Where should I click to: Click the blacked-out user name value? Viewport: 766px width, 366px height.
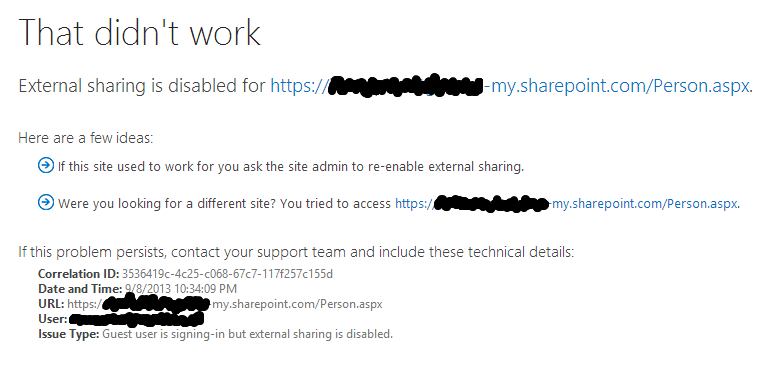pos(136,319)
